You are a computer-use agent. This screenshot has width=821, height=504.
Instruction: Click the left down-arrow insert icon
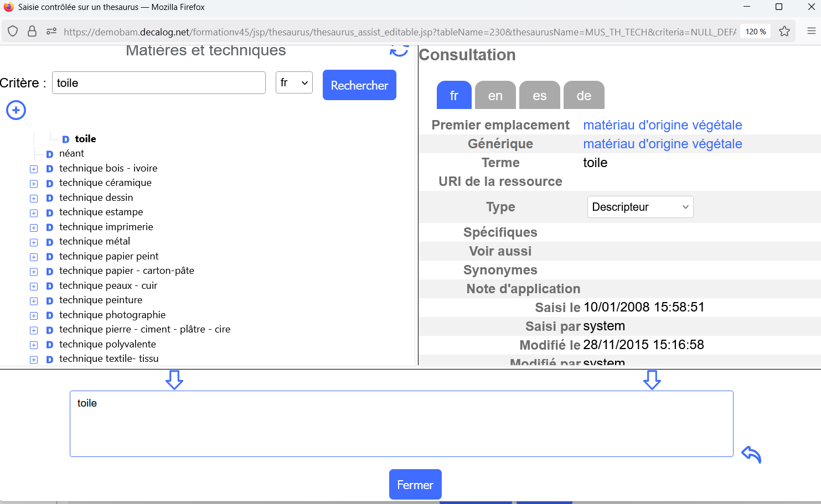pyautogui.click(x=174, y=380)
